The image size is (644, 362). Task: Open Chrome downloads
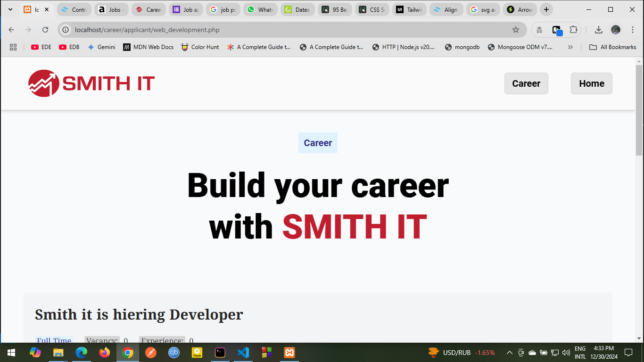(x=598, y=30)
